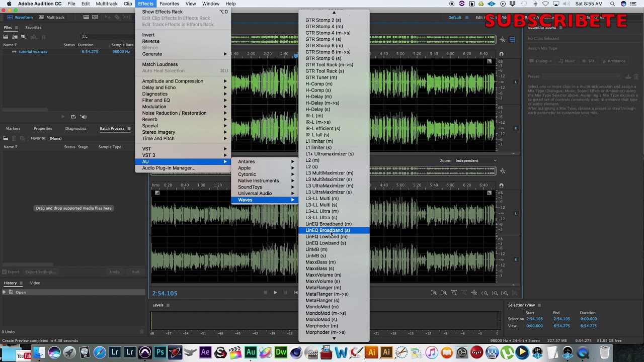
Task: Open the Favorites menu in the menu bar
Action: [169, 4]
